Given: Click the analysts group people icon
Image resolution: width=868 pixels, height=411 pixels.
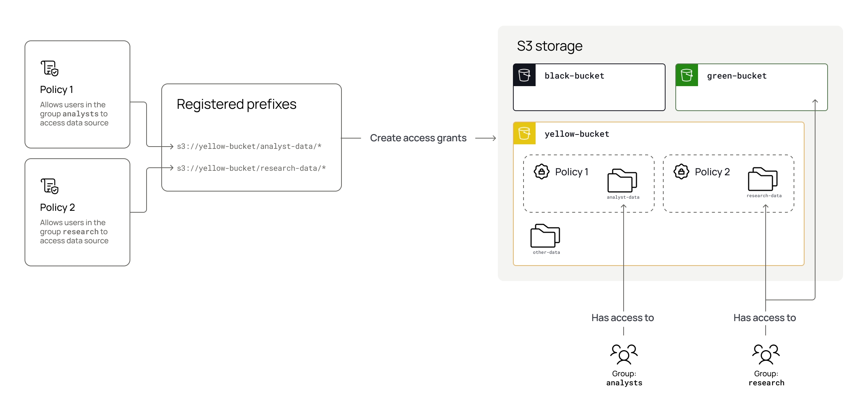Looking at the screenshot, I should (624, 354).
